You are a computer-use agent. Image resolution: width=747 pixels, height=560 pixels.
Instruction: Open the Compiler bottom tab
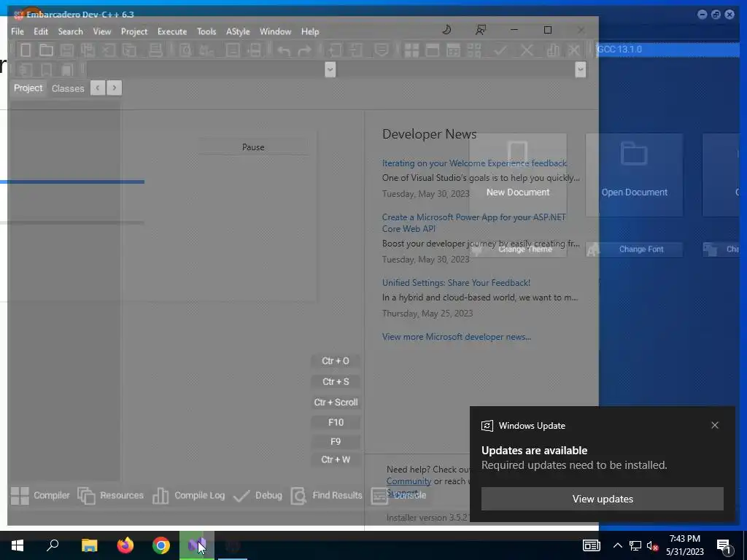coord(41,496)
